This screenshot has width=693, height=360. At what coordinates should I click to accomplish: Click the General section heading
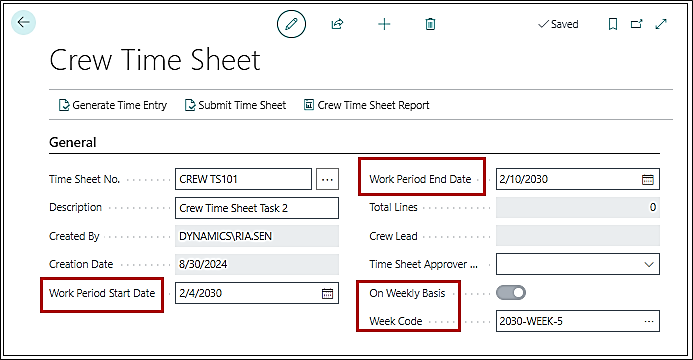(x=72, y=142)
